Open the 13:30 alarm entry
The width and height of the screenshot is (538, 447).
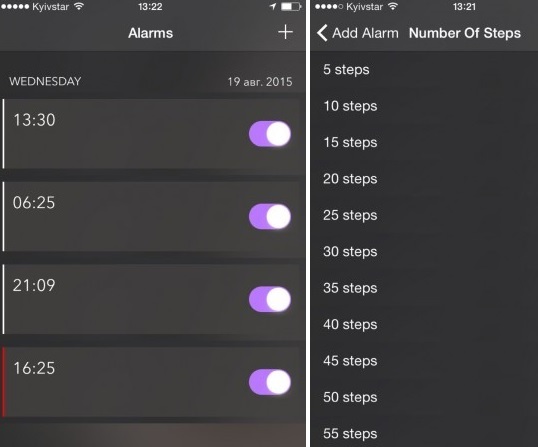(x=153, y=134)
